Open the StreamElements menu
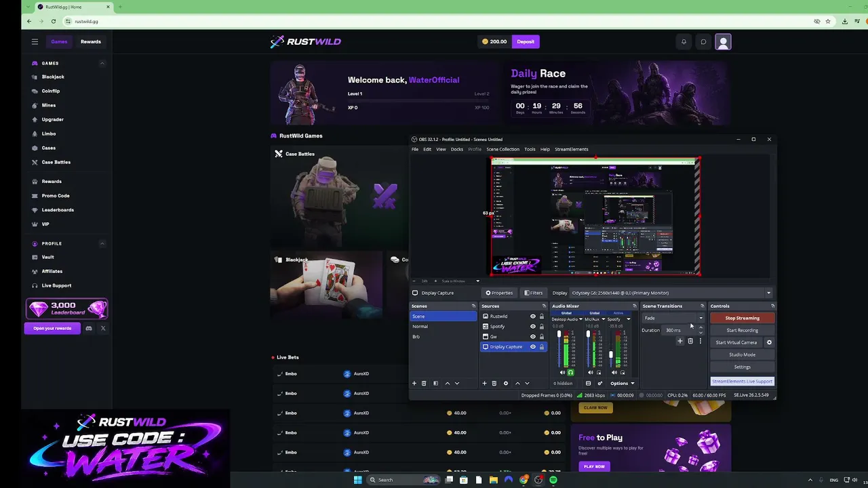 pyautogui.click(x=572, y=149)
